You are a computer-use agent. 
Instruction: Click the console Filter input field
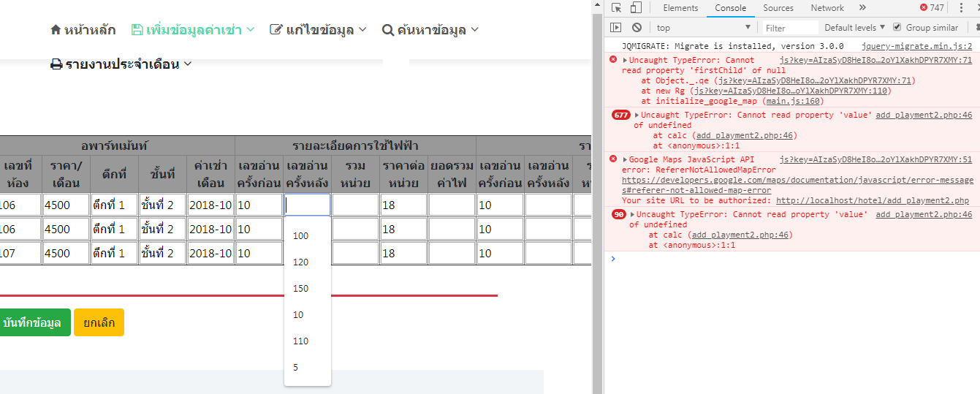789,28
